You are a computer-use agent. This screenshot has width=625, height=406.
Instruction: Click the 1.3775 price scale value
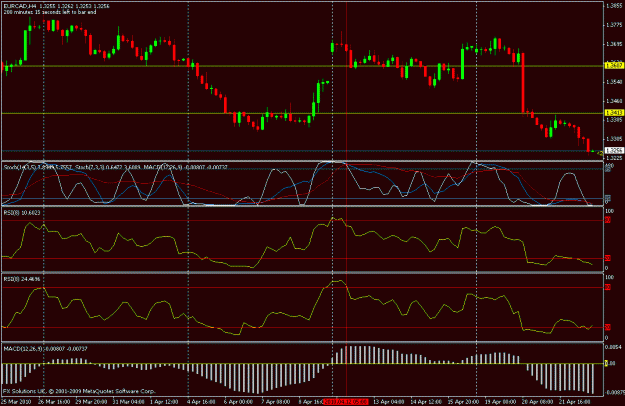point(614,25)
